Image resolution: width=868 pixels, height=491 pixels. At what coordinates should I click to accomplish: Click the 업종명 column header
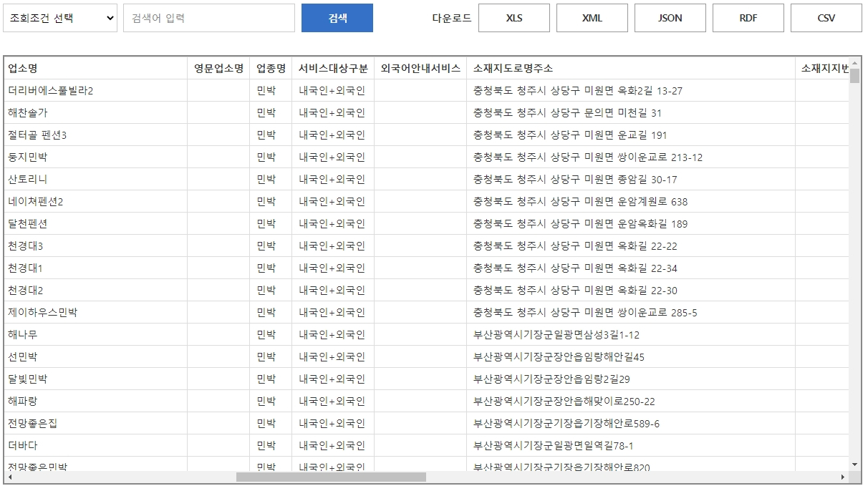pos(271,68)
